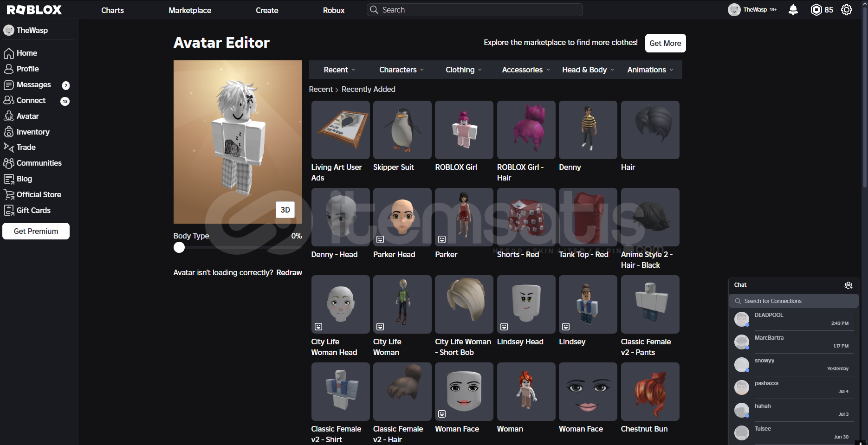Image resolution: width=868 pixels, height=445 pixels.
Task: Expand the Characters dropdown
Action: (402, 70)
